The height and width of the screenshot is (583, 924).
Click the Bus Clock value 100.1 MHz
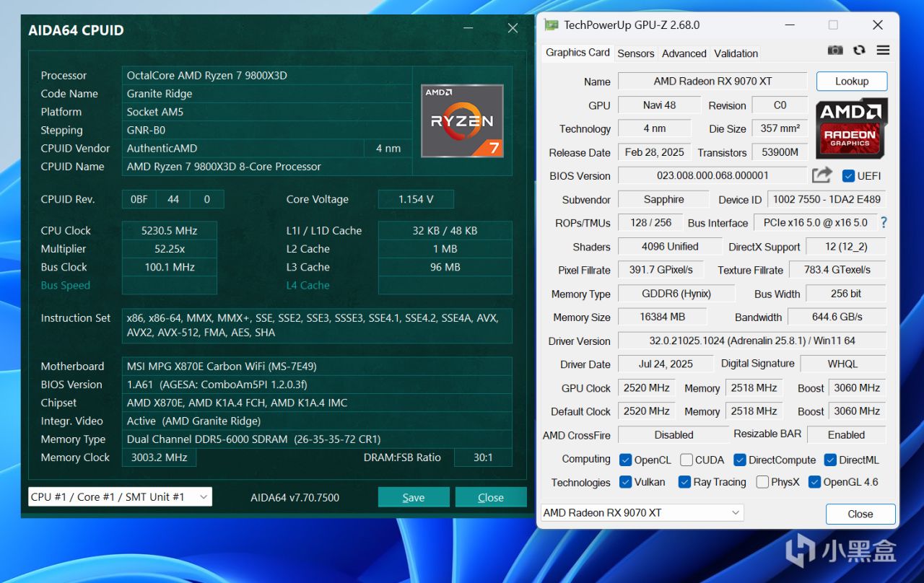(x=169, y=267)
